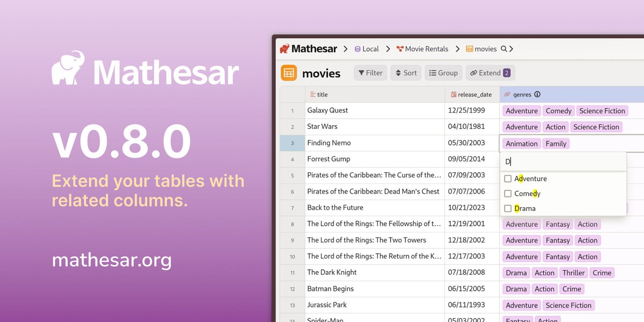The image size is (644, 322).
Task: Click The Two Towers title cell
Action: tap(375, 240)
